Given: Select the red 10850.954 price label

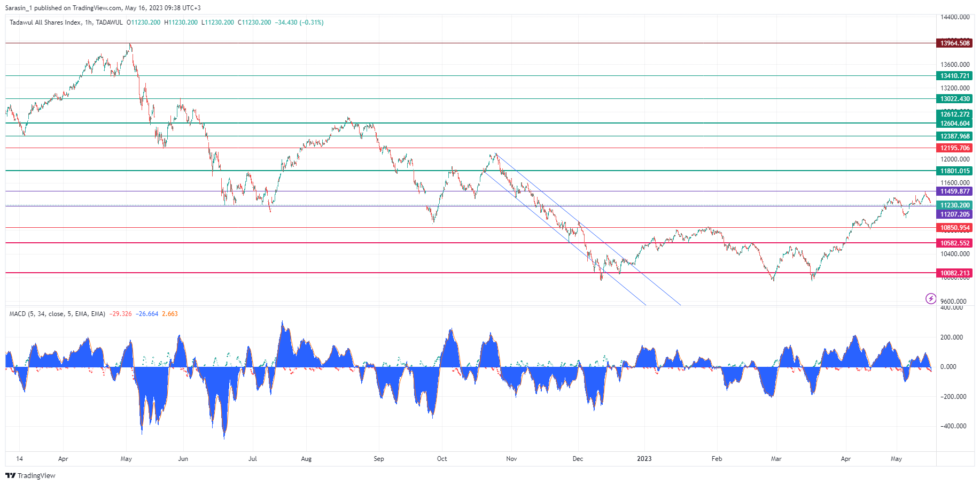Looking at the screenshot, I should pos(954,228).
